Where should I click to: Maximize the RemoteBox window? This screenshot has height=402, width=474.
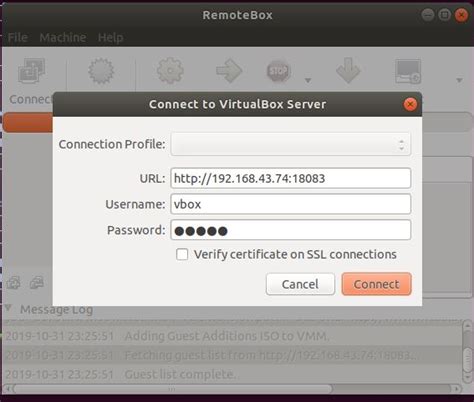pyautogui.click(x=444, y=15)
